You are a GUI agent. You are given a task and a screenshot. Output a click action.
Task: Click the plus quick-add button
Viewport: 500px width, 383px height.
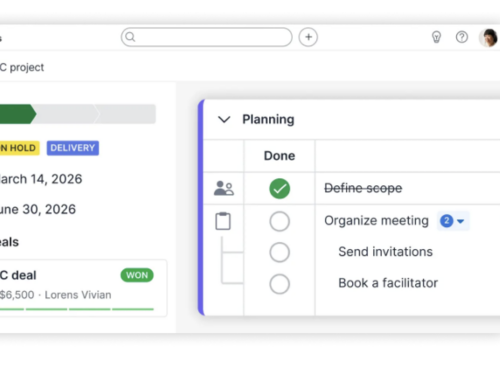(308, 37)
